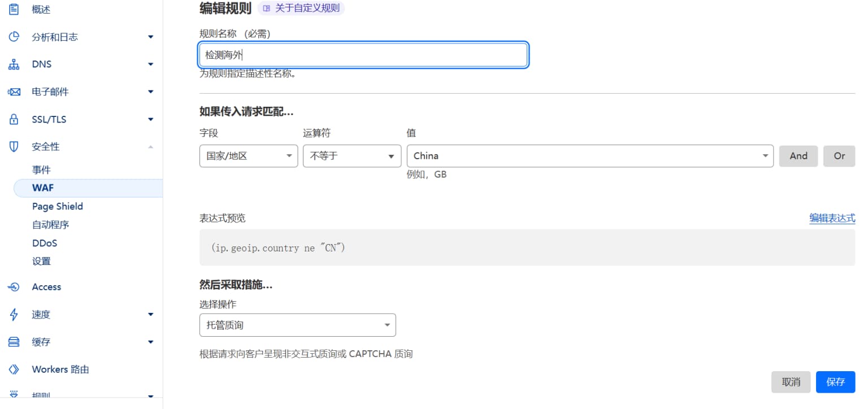The width and height of the screenshot is (868, 409).
Task: Expand the 分析和日志 section chevron
Action: coord(150,36)
